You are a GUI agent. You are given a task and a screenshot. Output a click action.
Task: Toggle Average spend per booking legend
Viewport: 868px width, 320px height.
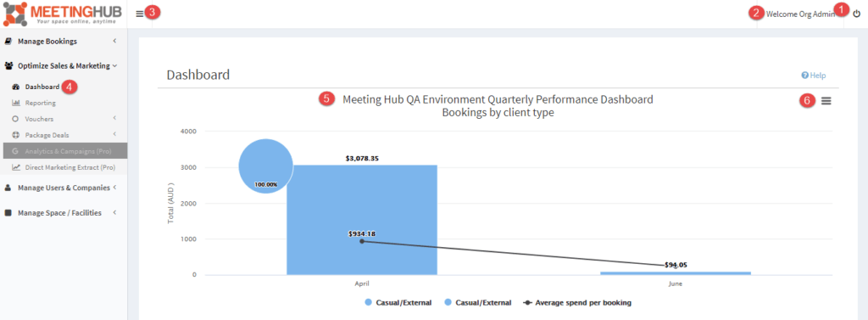[577, 303]
